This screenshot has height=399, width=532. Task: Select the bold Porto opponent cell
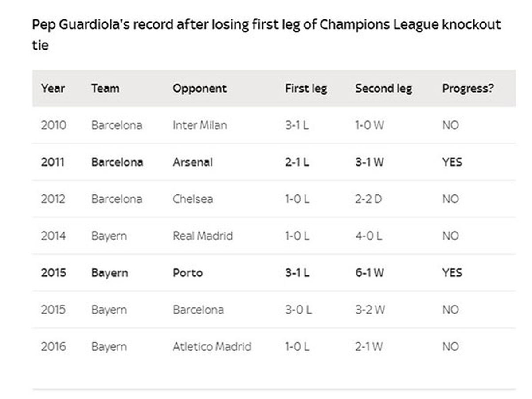click(x=188, y=272)
